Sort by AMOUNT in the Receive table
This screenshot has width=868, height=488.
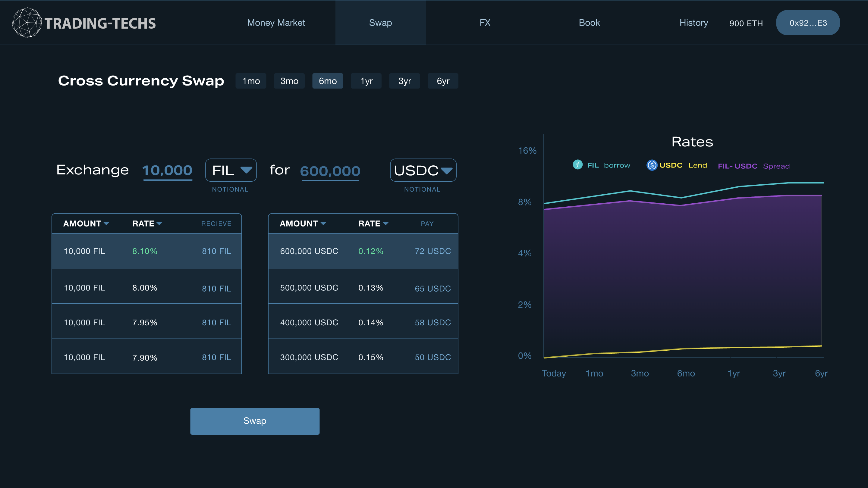[x=86, y=224]
